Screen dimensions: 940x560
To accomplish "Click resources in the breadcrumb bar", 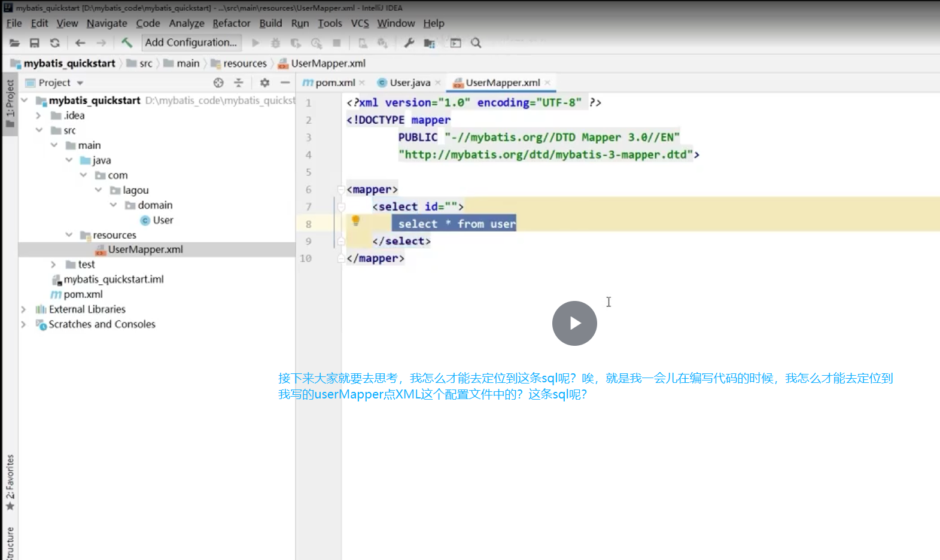I will coord(239,63).
